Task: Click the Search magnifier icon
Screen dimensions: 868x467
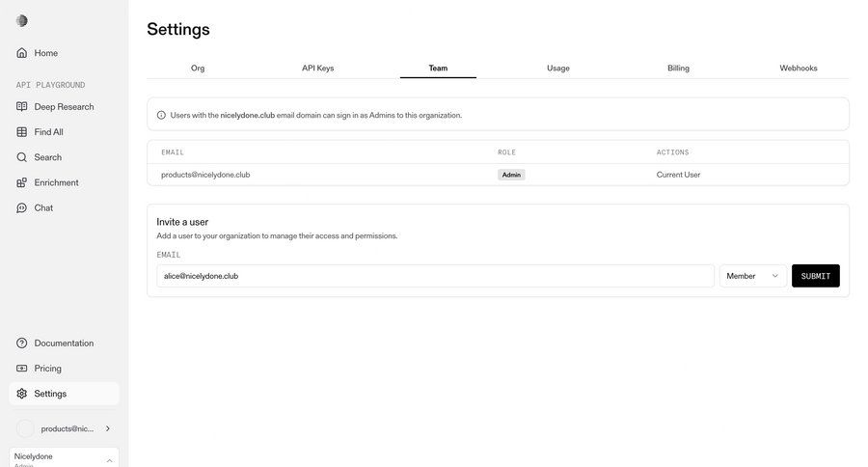Action: [22, 157]
